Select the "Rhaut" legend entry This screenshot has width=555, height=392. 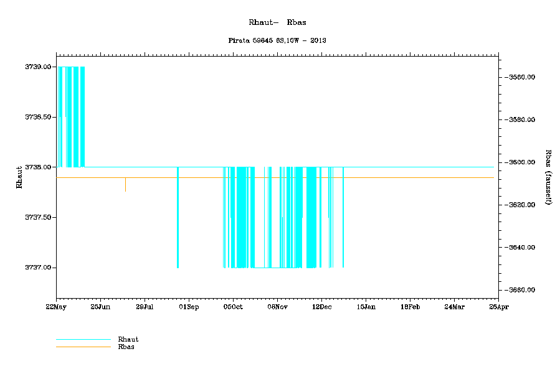pyautogui.click(x=128, y=339)
